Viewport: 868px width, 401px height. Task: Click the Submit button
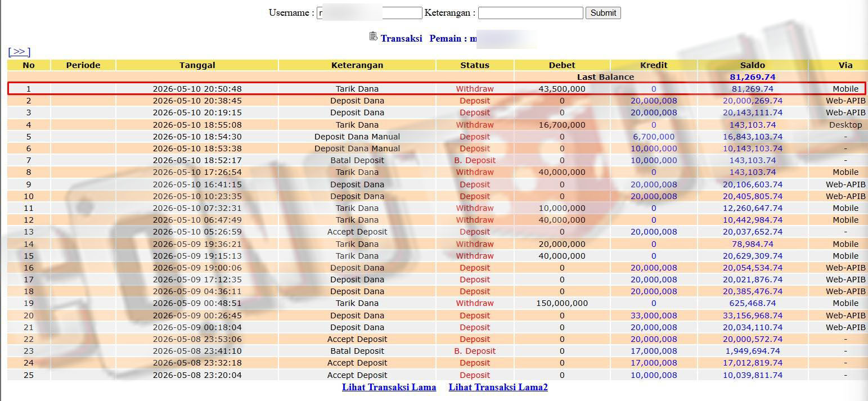pos(603,13)
